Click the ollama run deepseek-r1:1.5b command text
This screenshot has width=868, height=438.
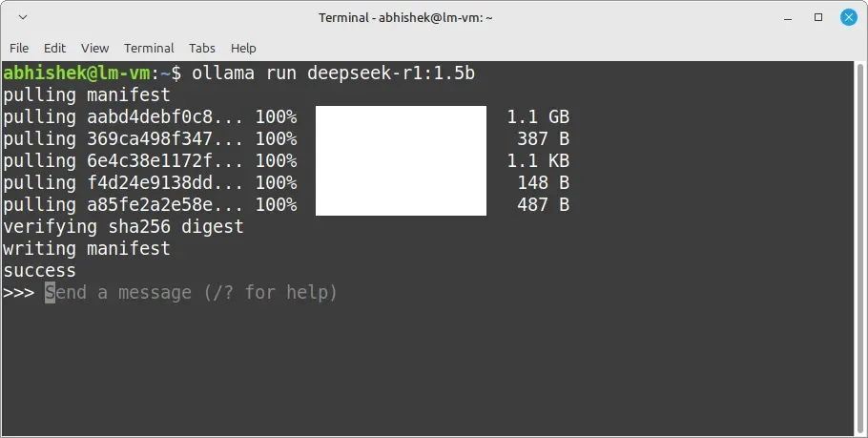333,73
